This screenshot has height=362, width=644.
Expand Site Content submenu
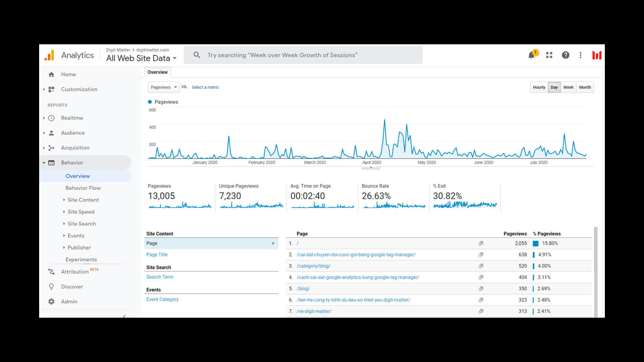coord(64,200)
